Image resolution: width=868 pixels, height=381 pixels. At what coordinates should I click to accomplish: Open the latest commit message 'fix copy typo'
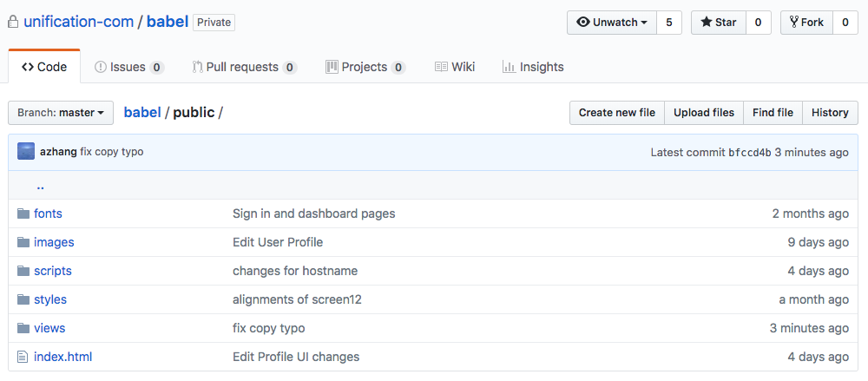pyautogui.click(x=112, y=152)
